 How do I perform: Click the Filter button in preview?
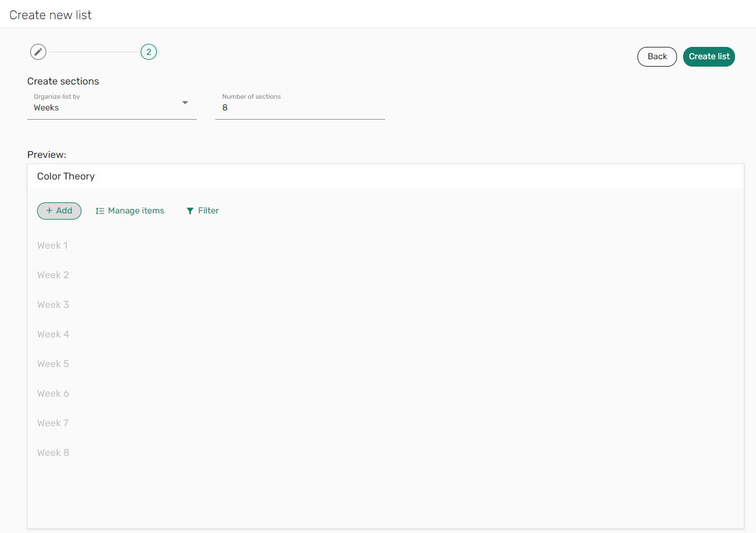click(x=202, y=211)
